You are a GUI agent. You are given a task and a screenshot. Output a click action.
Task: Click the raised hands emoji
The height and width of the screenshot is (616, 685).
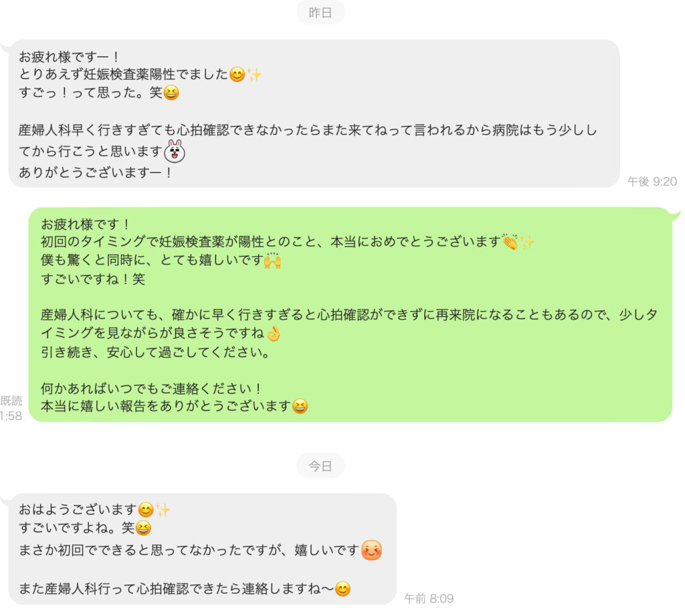pos(273,260)
